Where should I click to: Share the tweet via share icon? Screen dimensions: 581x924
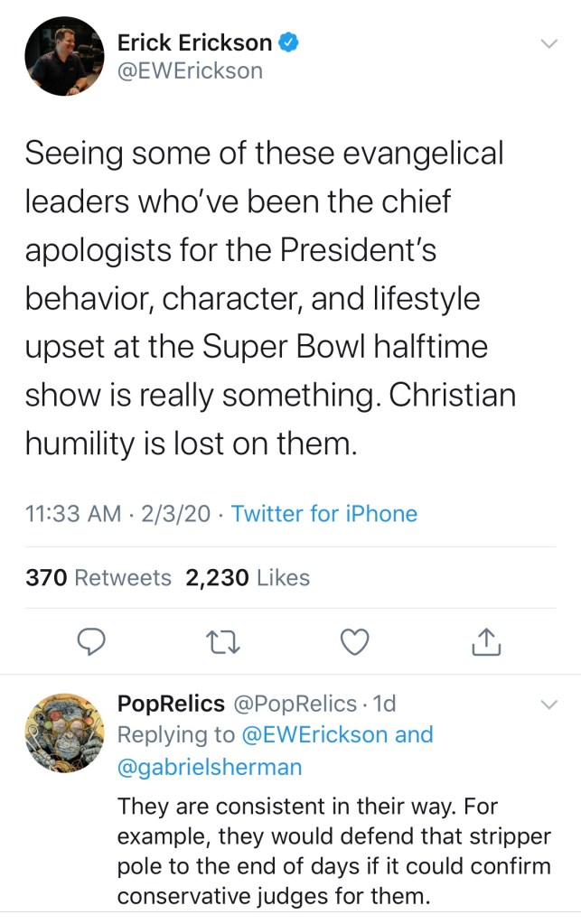pos(486,641)
